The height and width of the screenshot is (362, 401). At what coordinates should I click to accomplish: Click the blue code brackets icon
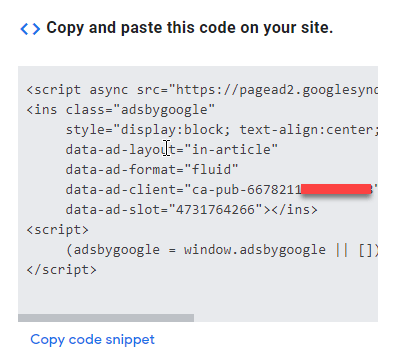(30, 29)
